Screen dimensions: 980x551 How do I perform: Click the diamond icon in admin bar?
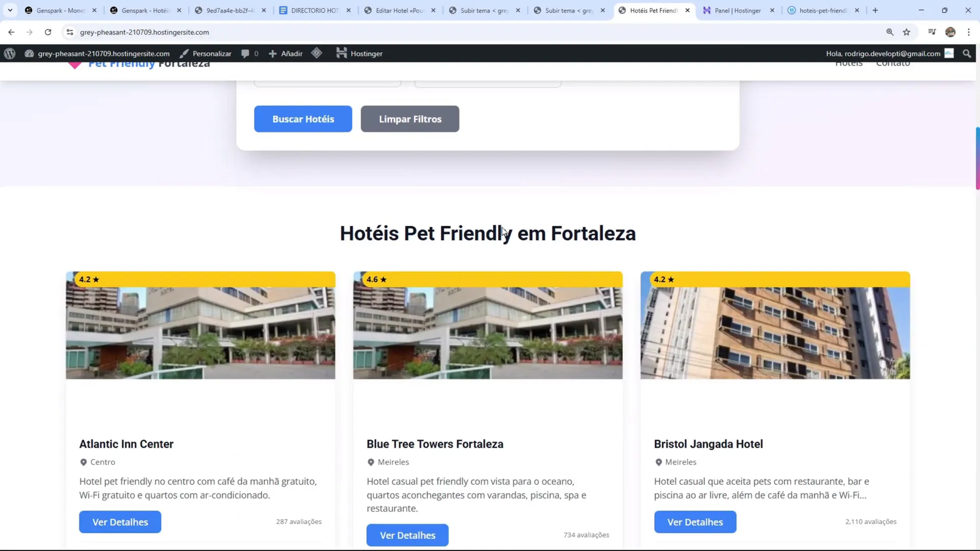click(317, 53)
